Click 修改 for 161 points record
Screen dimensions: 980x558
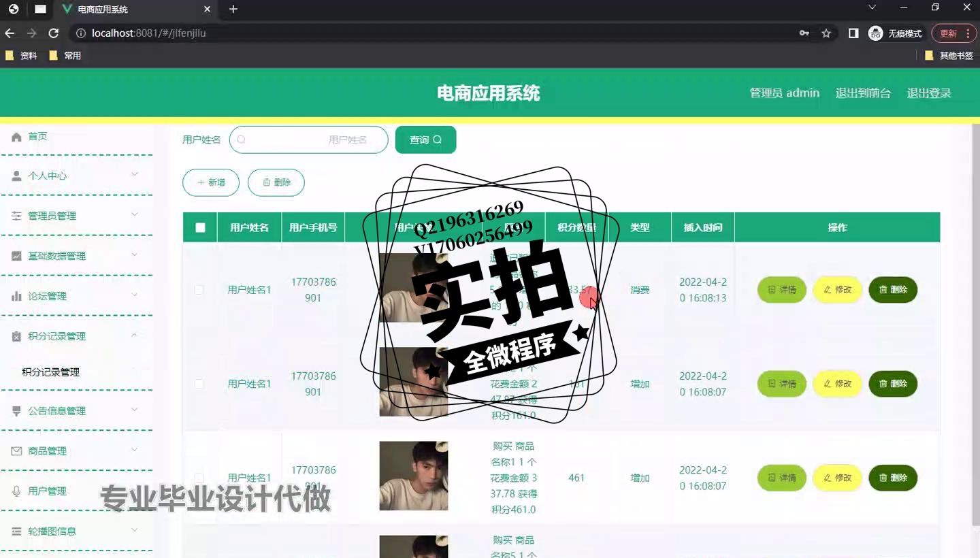pyautogui.click(x=838, y=384)
